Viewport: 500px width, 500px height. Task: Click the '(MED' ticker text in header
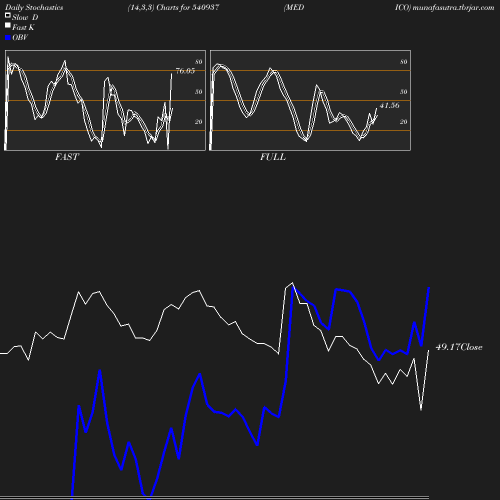[x=294, y=7]
